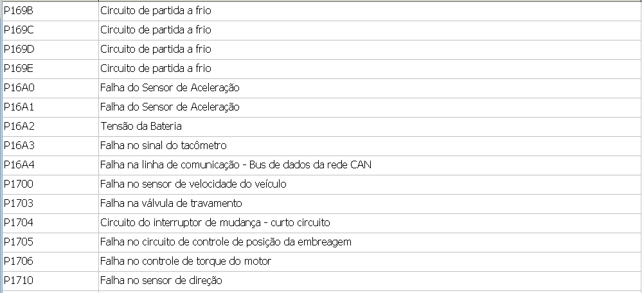The image size is (644, 293).
Task: Select the P169D row code
Action: click(x=18, y=49)
